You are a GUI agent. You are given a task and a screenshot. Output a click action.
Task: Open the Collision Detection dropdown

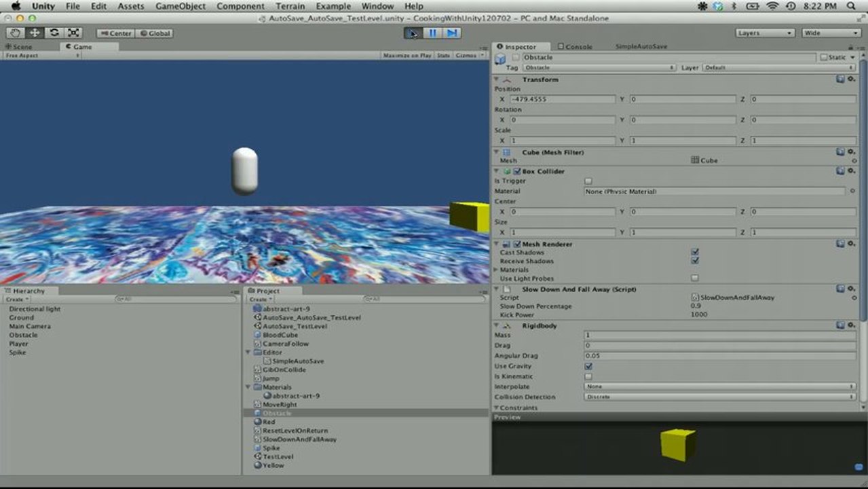point(720,397)
